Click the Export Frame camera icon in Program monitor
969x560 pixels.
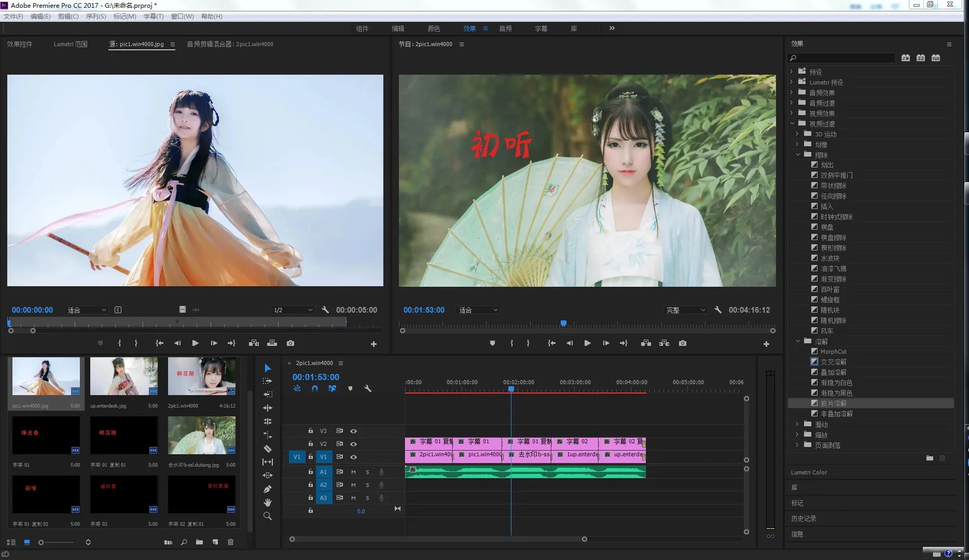tap(683, 343)
